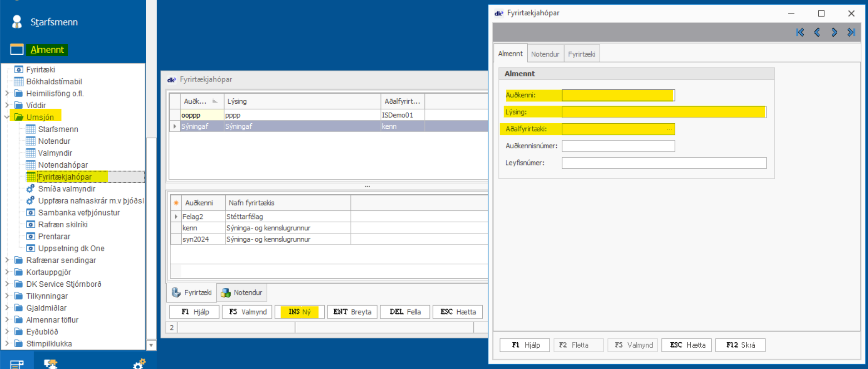
Task: Go to next record arrow
Action: click(834, 33)
